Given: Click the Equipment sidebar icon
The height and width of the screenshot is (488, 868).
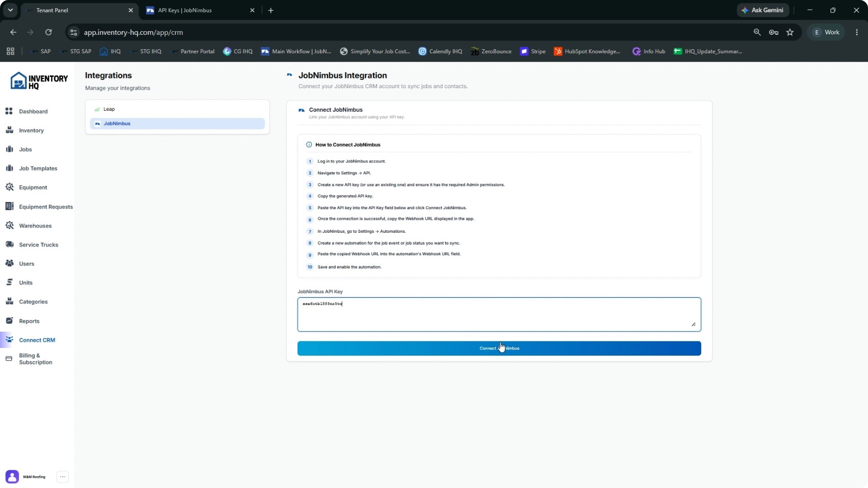Looking at the screenshot, I should 9,187.
